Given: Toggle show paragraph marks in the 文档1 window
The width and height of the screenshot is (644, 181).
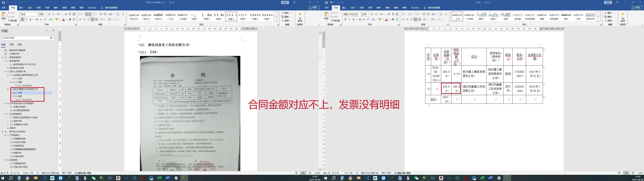Looking at the screenshot, I should point(446,14).
